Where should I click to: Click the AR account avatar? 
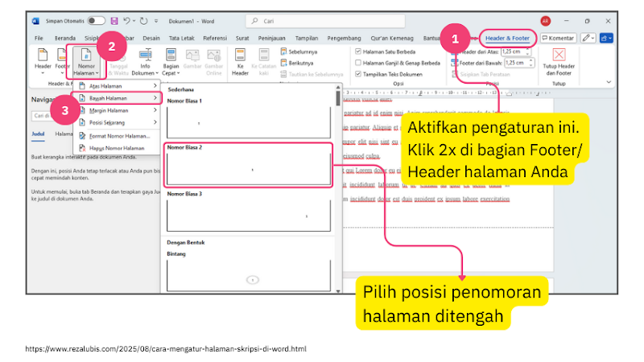pyautogui.click(x=546, y=21)
